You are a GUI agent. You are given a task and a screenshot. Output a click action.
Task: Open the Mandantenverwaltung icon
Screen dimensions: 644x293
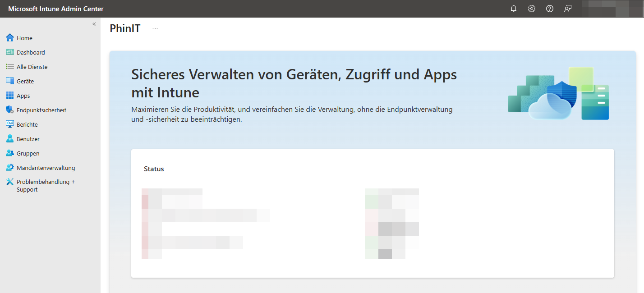(10, 168)
